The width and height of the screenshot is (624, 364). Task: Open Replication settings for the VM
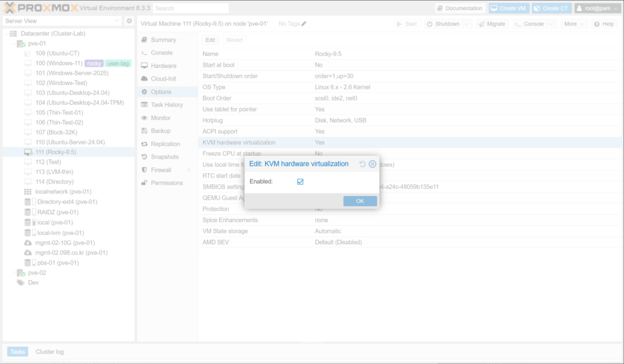click(x=165, y=144)
